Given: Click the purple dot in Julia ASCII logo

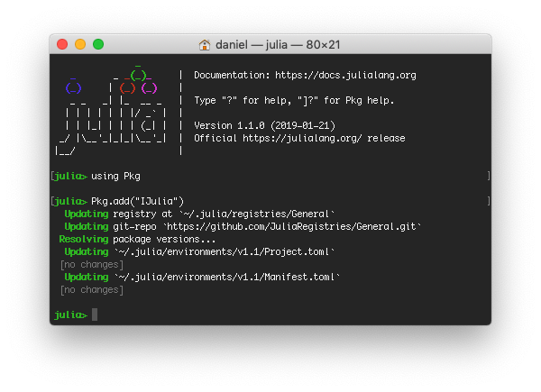Looking at the screenshot, I should 149,88.
